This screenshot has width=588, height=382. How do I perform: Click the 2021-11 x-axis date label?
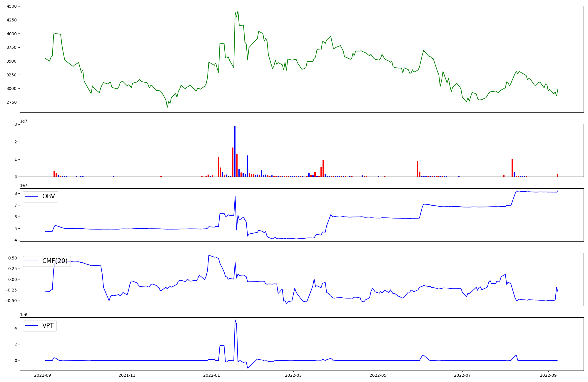127,375
